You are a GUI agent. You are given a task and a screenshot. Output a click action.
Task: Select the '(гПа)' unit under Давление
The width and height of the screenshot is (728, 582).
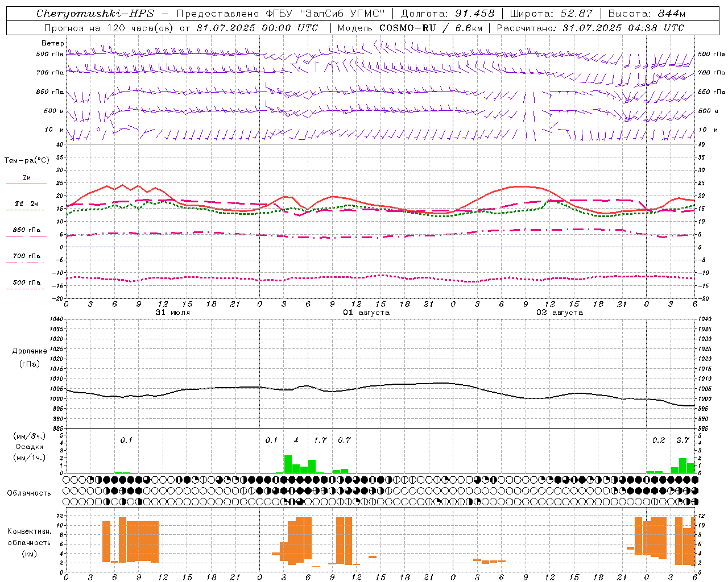30,364
